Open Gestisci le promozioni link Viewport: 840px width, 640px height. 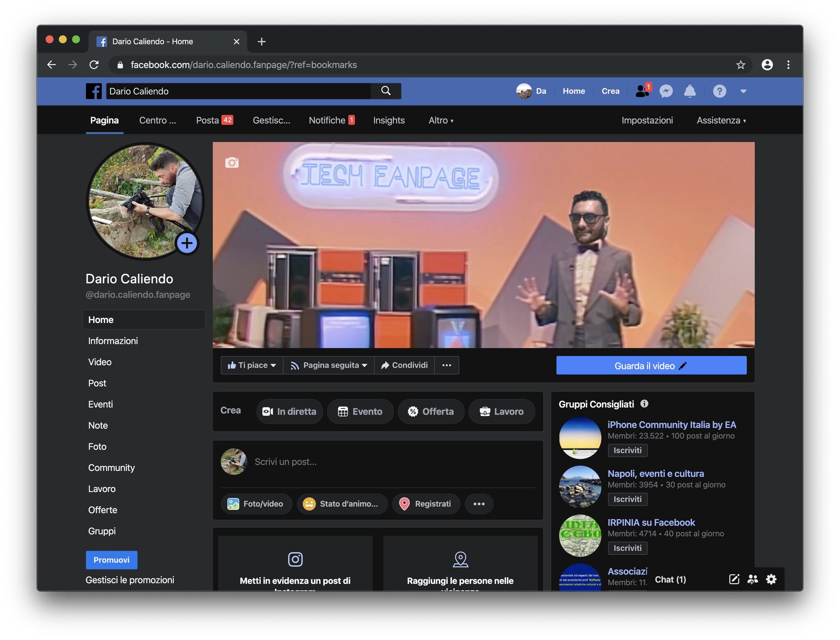pos(130,580)
